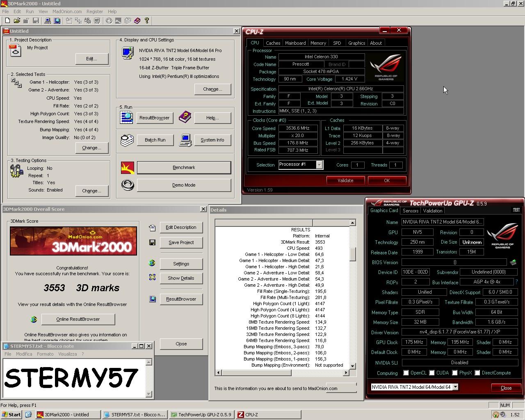Screen dimensions: 525x420
Task: Click the Device ID field 10DE - 002D
Action: [415, 272]
